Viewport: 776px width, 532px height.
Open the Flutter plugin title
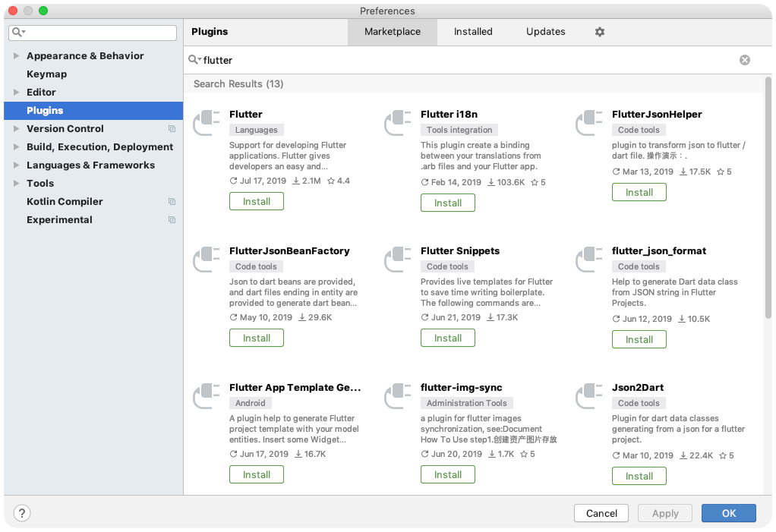(x=246, y=114)
